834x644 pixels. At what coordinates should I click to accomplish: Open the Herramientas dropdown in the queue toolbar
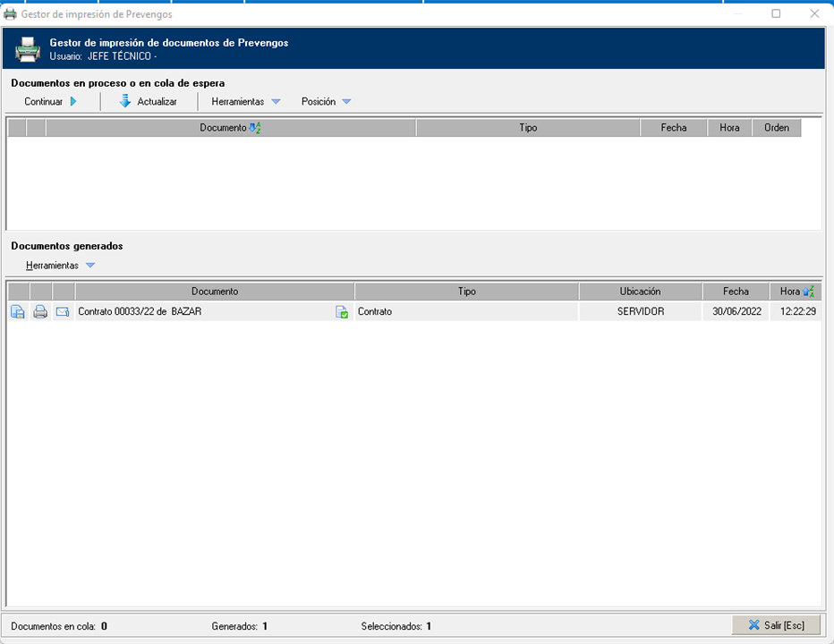246,102
